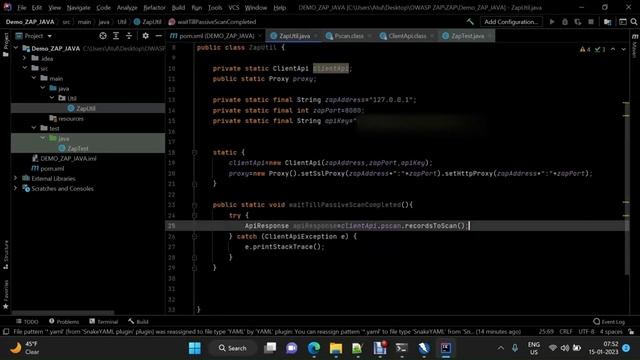Open the Structure tool window stripe
Screen dimensions: 640x360
6,254
